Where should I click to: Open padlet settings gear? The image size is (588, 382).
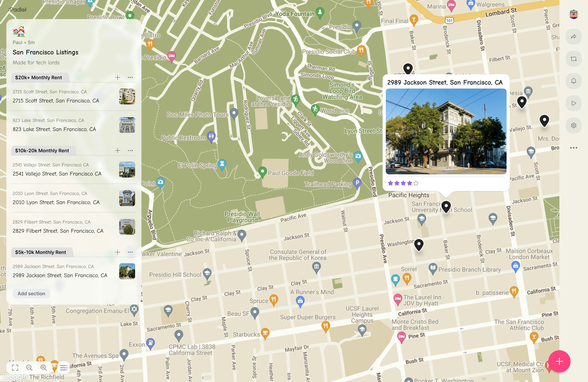click(573, 125)
